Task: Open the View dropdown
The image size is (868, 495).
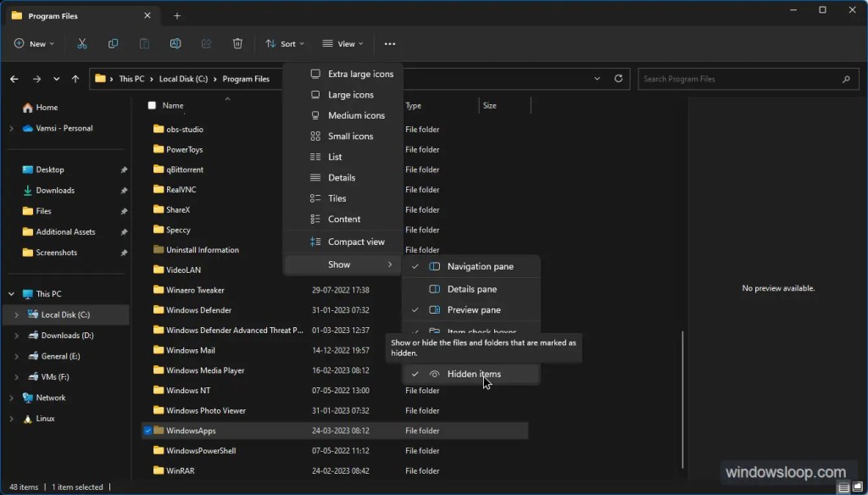Action: [343, 44]
